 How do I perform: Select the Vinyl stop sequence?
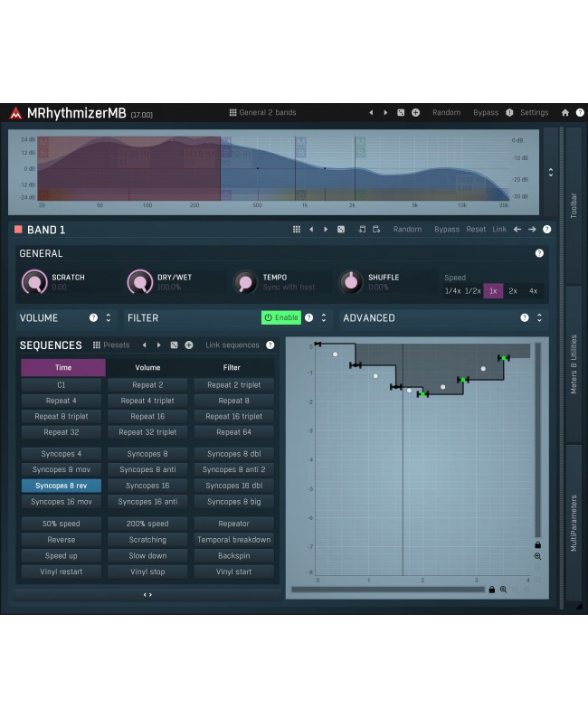tap(147, 572)
